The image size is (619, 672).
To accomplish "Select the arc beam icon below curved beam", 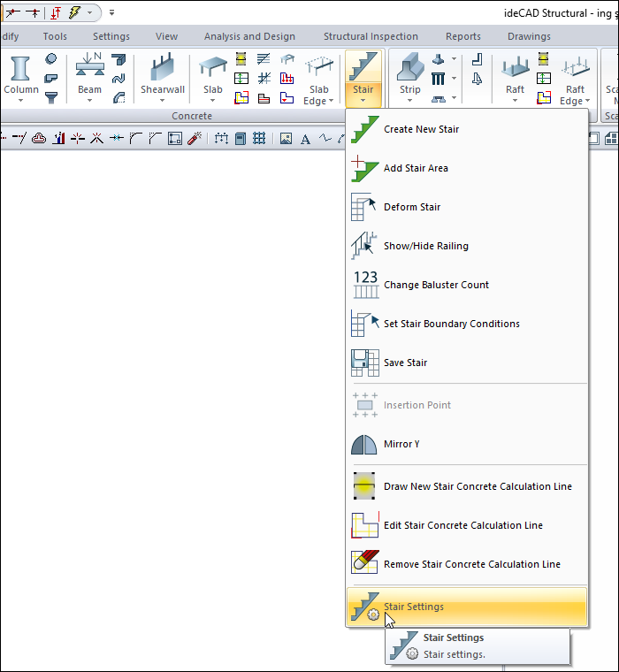I will (x=118, y=98).
